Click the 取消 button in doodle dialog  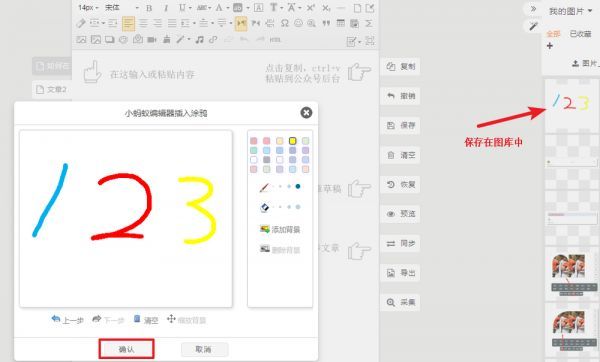(204, 349)
